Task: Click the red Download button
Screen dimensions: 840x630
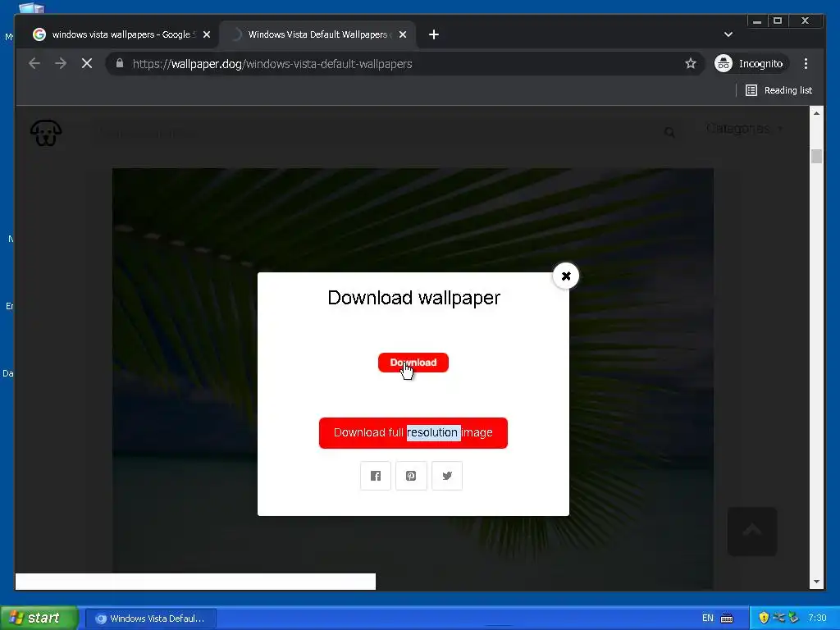Action: (x=413, y=363)
